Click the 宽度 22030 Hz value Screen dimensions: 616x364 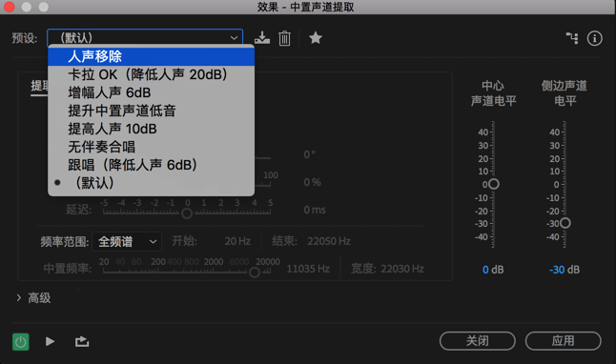(402, 269)
